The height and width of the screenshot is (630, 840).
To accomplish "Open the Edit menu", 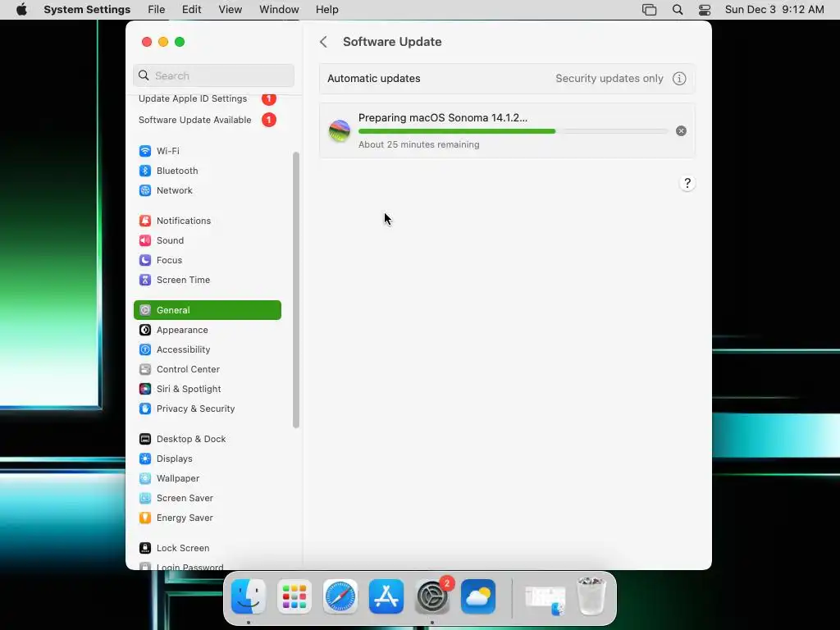I will [x=191, y=10].
